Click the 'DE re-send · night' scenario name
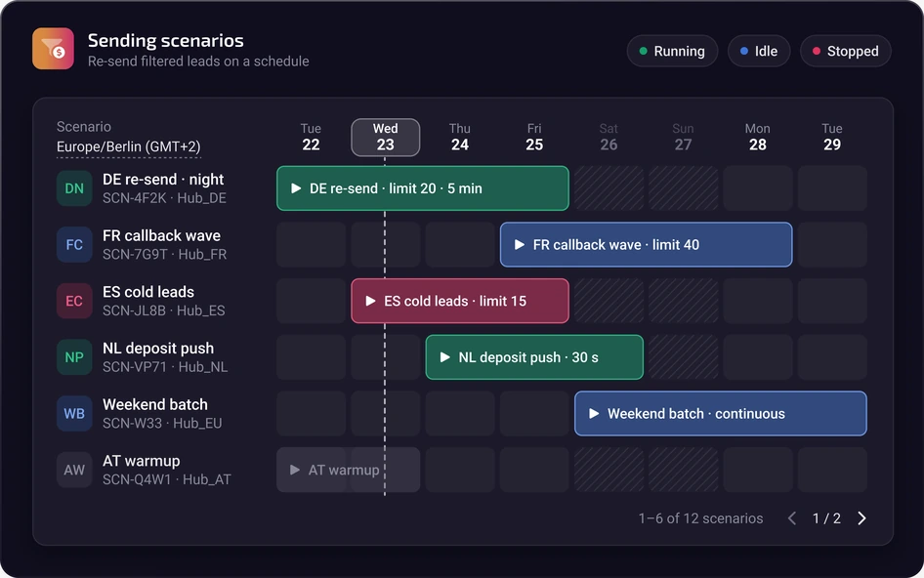924x578 pixels. click(x=163, y=179)
